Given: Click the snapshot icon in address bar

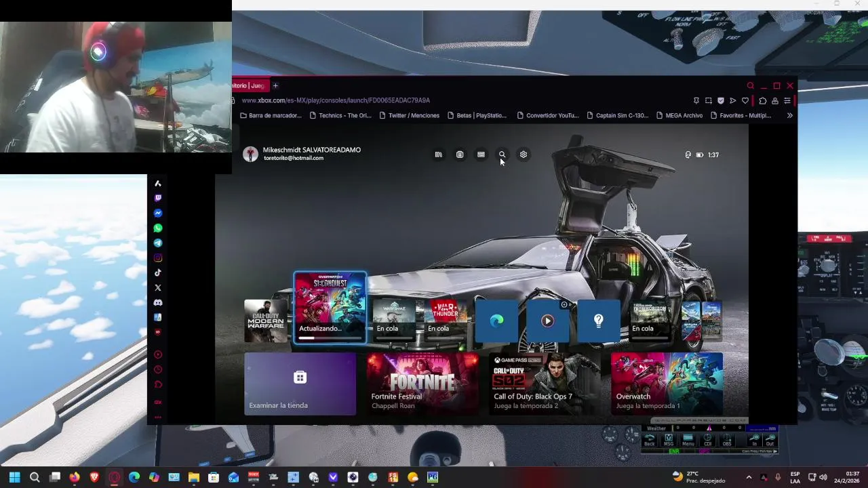Looking at the screenshot, I should pos(709,100).
